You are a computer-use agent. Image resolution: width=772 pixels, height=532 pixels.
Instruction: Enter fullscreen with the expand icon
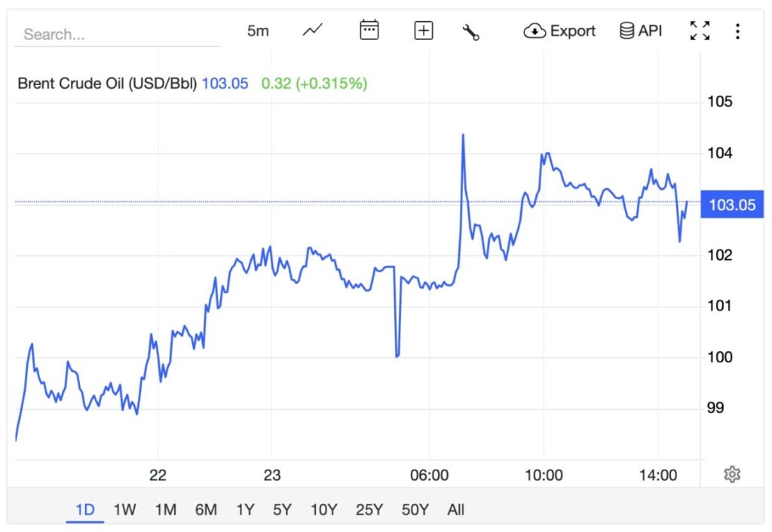point(700,31)
